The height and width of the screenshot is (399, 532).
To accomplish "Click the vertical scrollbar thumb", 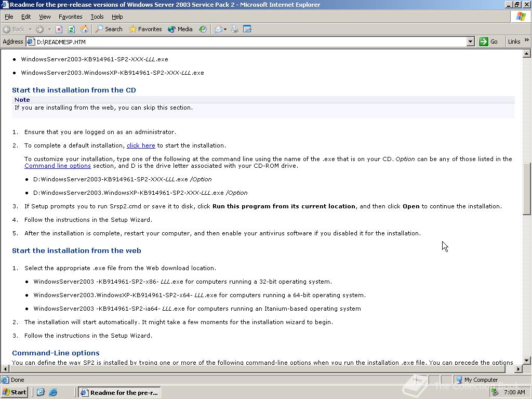I will pyautogui.click(x=526, y=189).
